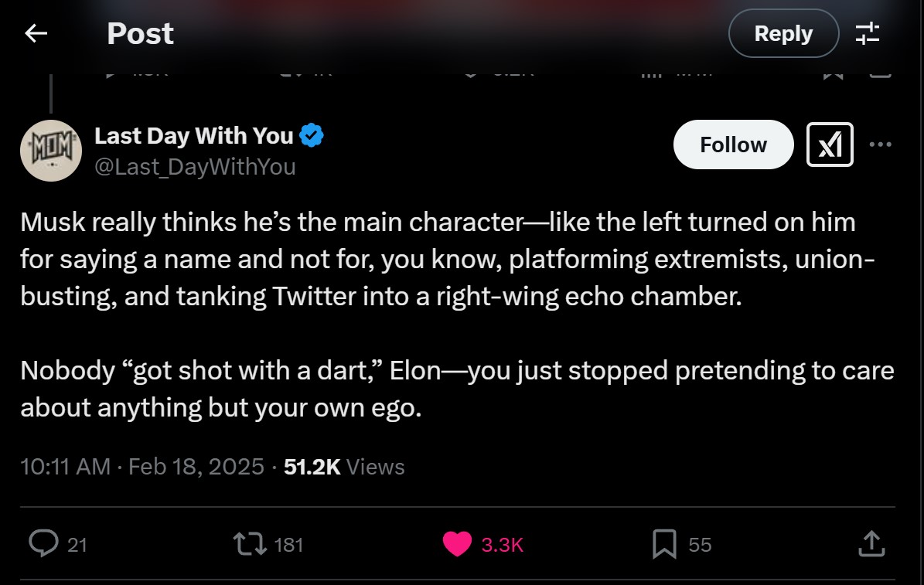Expand options via the three-dot menu
The image size is (924, 585).
point(881,145)
